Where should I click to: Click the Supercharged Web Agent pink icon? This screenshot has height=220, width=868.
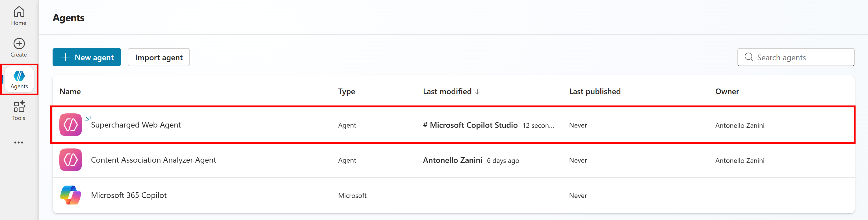click(70, 125)
